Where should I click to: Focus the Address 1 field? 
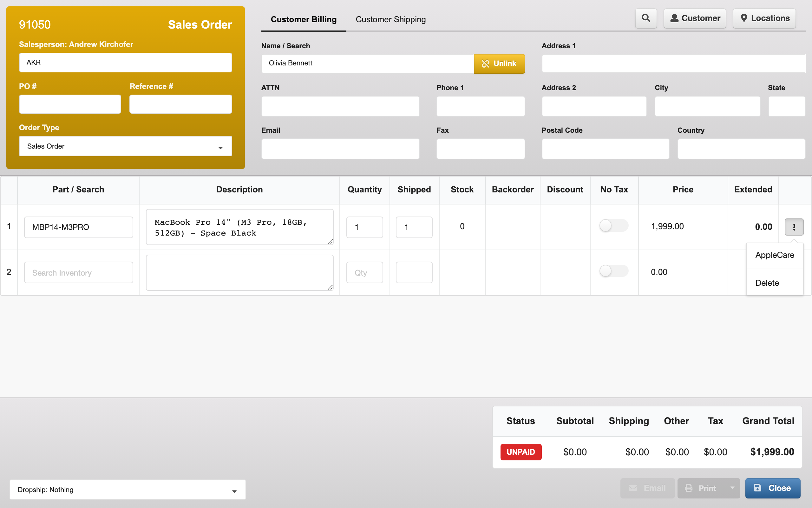coord(673,63)
